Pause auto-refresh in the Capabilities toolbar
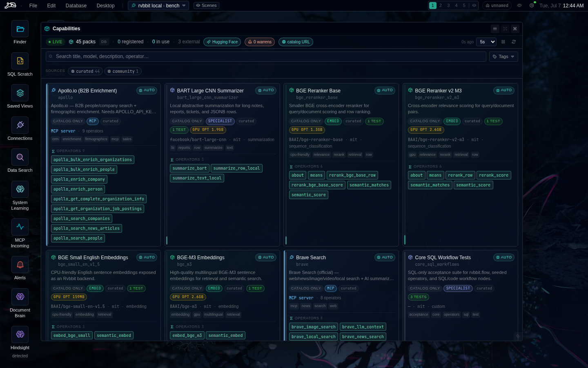This screenshot has width=588, height=368. [503, 42]
